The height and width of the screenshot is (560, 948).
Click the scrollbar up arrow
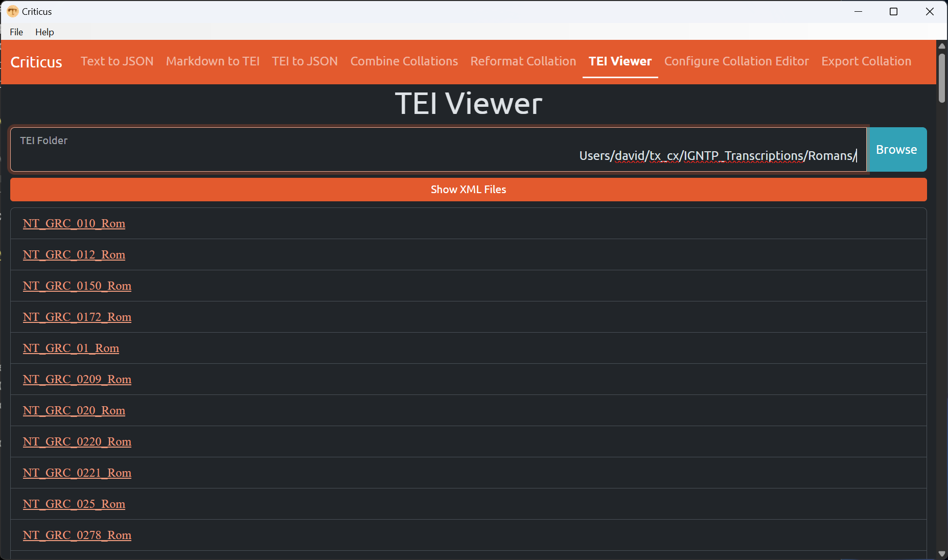click(942, 46)
